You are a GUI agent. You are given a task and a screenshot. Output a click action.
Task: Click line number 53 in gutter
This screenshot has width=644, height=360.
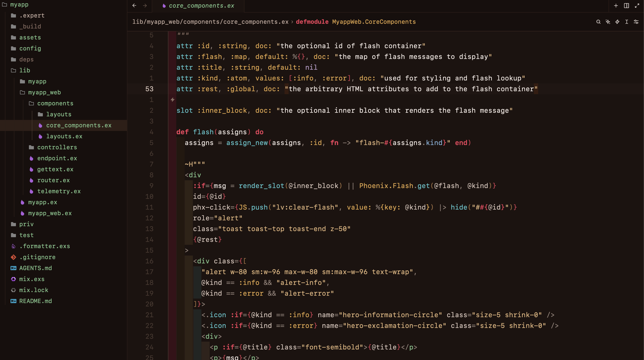pyautogui.click(x=149, y=89)
